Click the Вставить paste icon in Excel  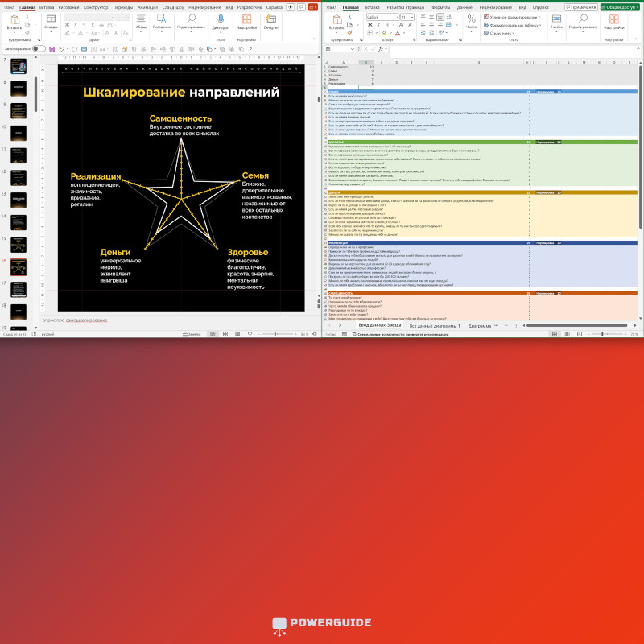[336, 19]
